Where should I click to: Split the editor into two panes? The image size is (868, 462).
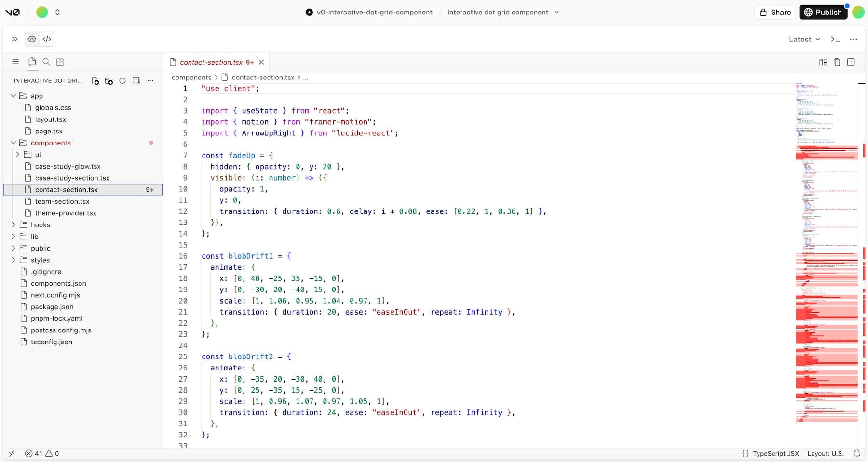point(852,62)
